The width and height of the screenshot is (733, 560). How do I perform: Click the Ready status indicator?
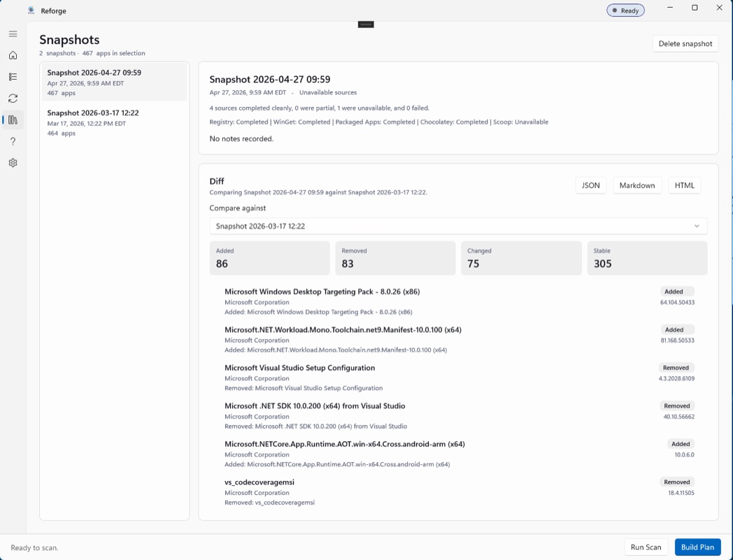click(x=625, y=10)
